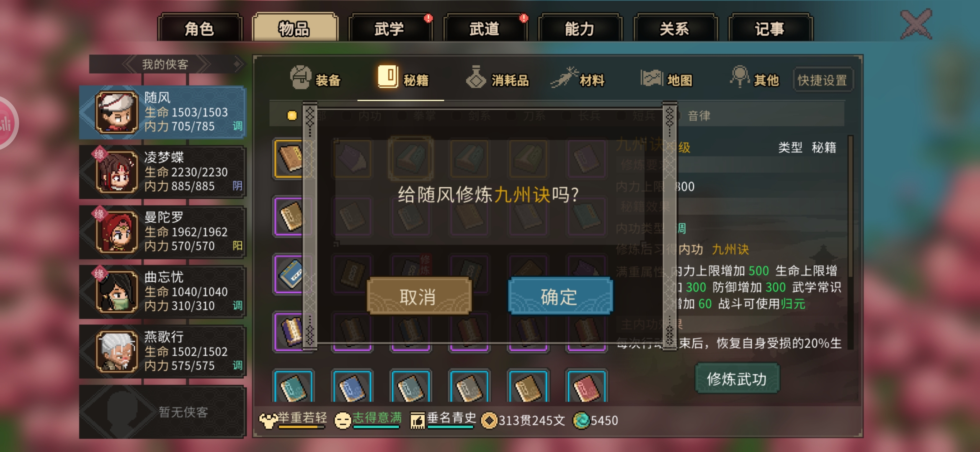Screen dimensions: 980x452
Task: Select 凌梦蝶 in the party list
Action: 162,172
